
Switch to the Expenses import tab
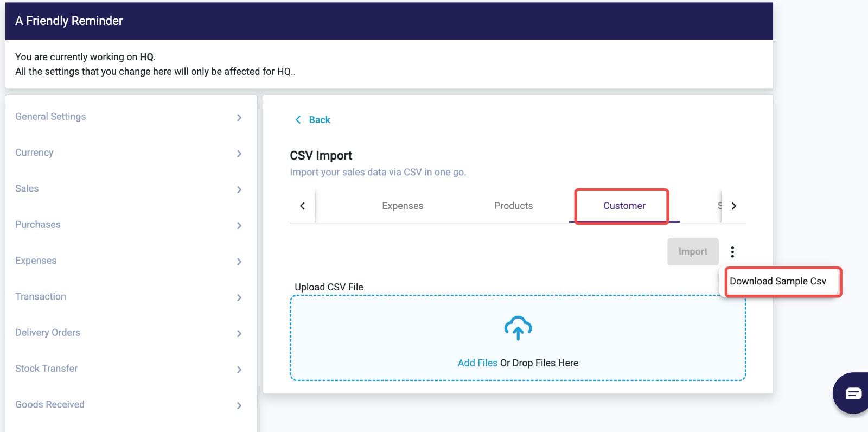403,206
